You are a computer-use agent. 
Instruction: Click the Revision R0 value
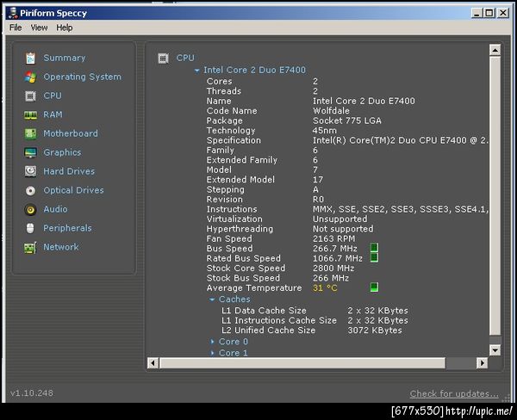coord(318,200)
